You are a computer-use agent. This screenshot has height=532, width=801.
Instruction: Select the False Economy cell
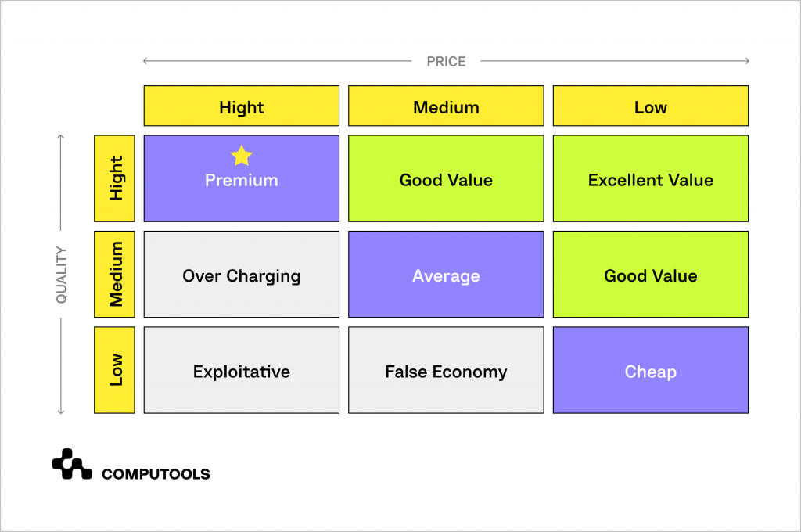pyautogui.click(x=446, y=371)
